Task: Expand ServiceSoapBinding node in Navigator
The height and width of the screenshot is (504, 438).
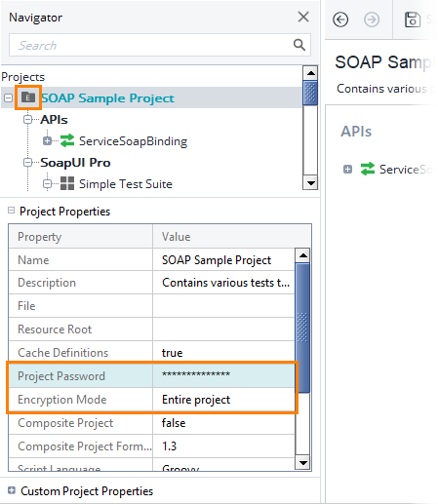Action: 47,140
